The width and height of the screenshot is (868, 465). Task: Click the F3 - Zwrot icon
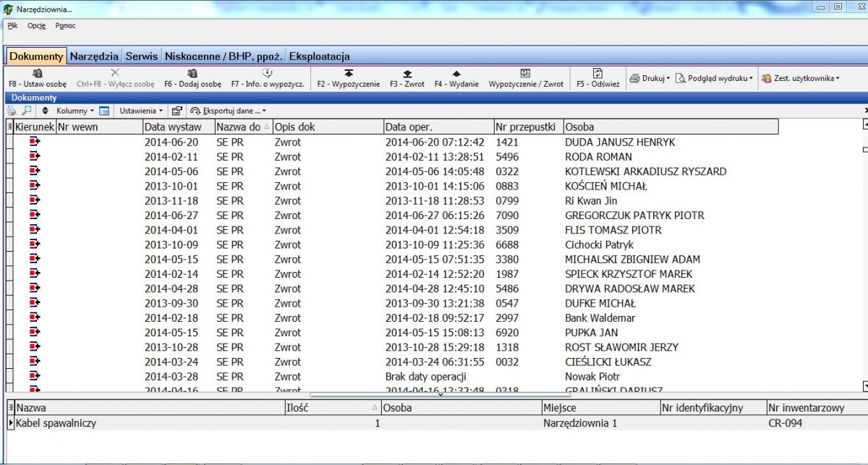407,73
